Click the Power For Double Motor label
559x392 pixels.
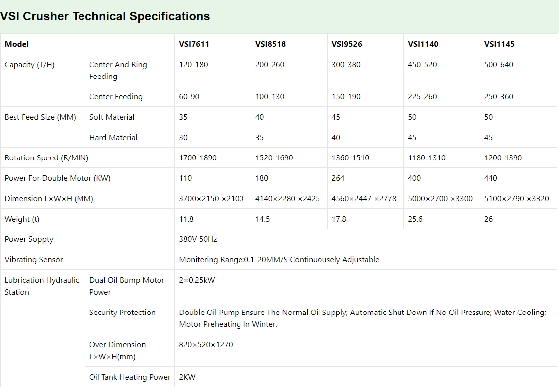coord(58,178)
